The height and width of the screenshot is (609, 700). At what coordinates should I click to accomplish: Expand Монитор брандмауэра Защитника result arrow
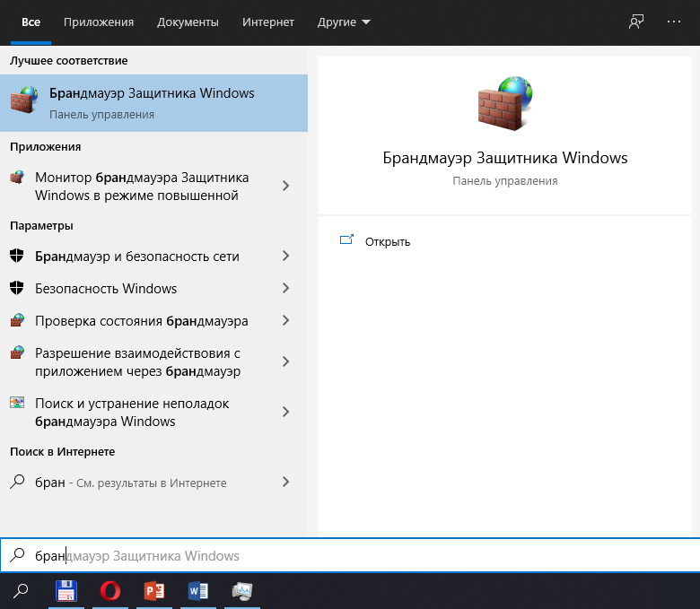coord(285,186)
